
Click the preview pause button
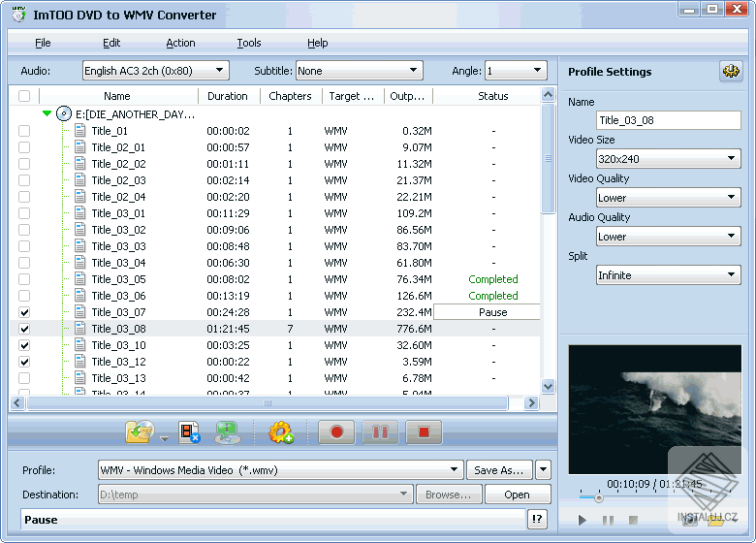(608, 520)
